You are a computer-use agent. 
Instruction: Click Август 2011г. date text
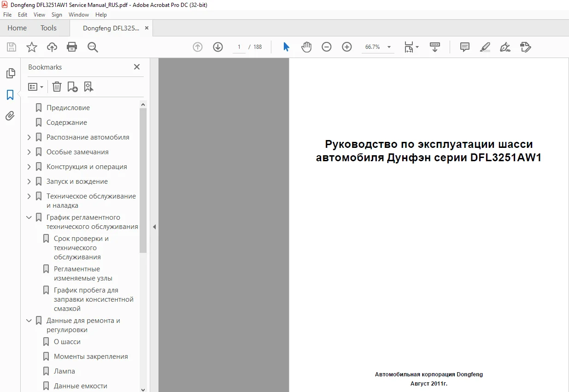point(429,383)
